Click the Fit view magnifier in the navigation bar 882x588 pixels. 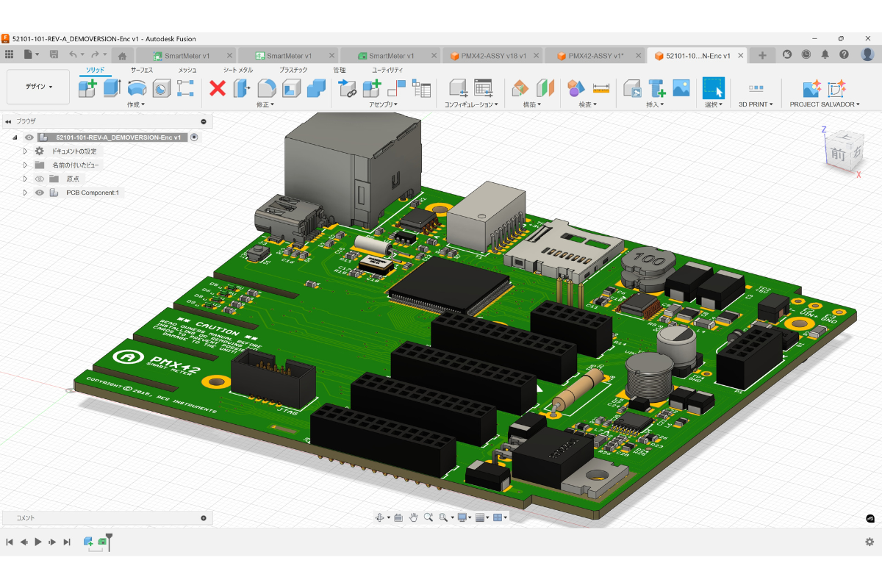(x=442, y=517)
